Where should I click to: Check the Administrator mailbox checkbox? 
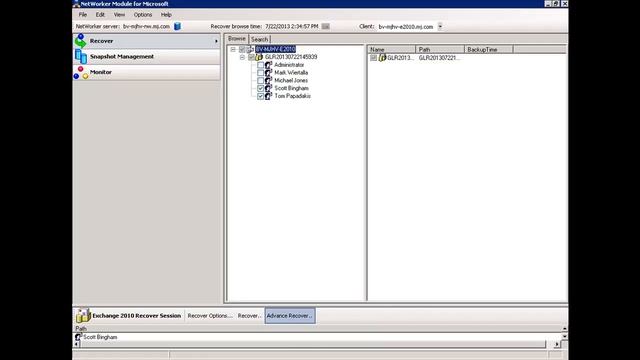click(260, 65)
